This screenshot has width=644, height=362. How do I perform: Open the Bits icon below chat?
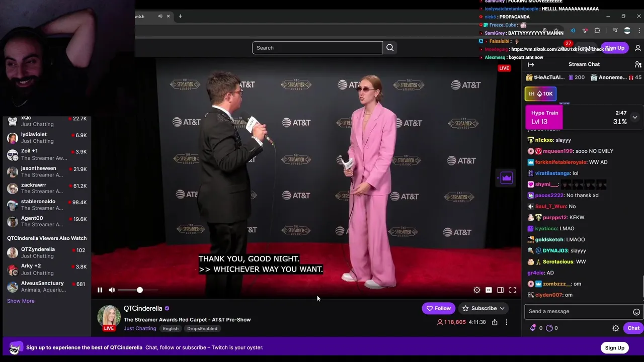pos(533,328)
